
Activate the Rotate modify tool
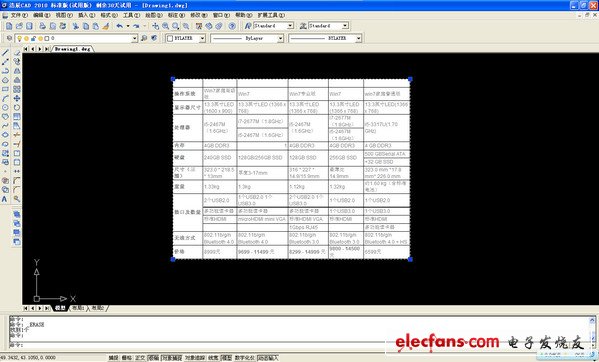point(17,107)
